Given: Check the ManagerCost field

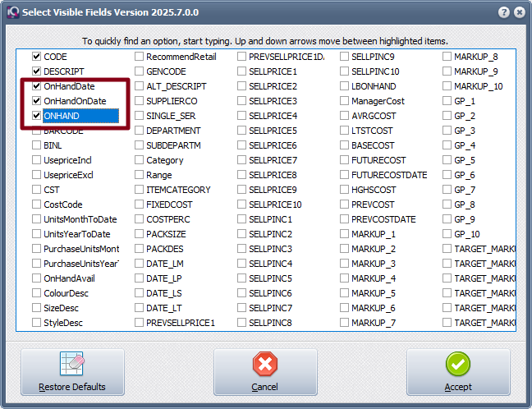Looking at the screenshot, I should click(344, 101).
